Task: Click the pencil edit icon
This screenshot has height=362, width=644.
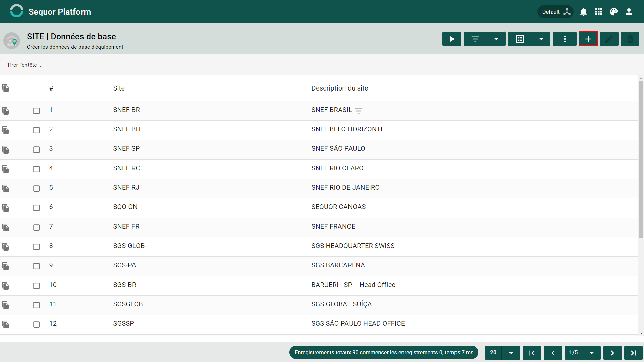Action: [x=609, y=39]
